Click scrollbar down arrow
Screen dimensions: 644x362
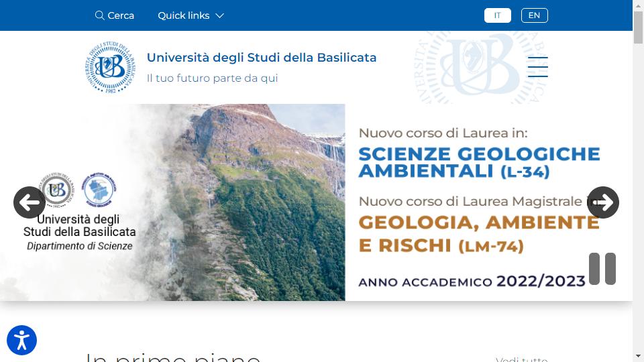coord(638,357)
